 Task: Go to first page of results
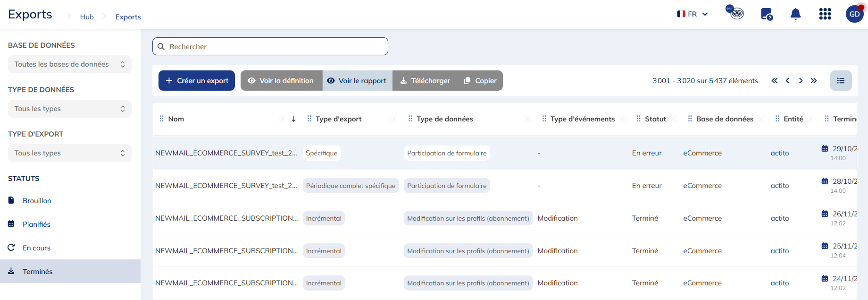click(774, 81)
